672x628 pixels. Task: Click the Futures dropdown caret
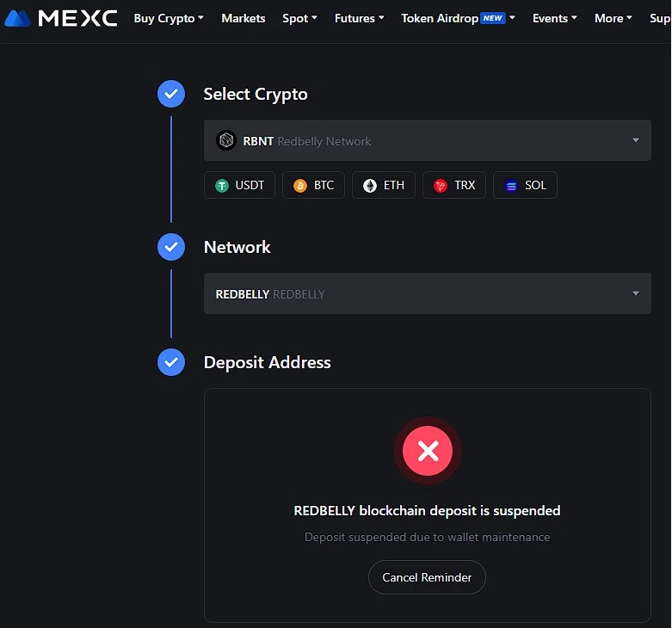point(381,18)
